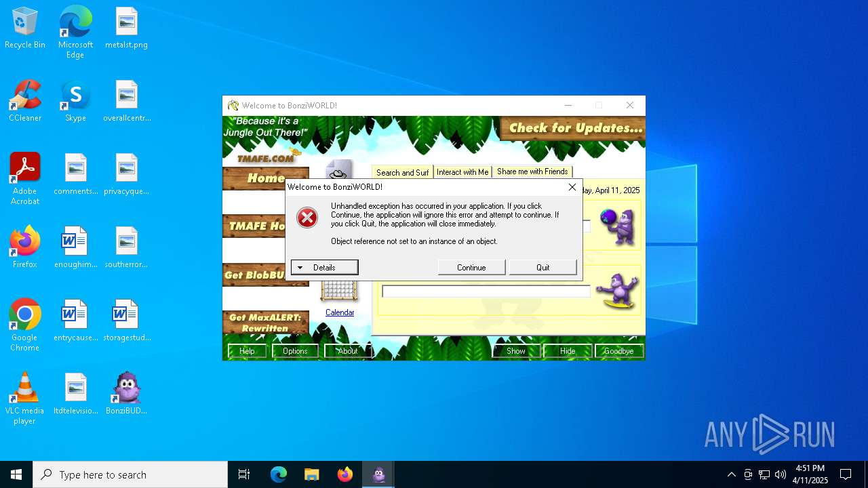Screen dimensions: 868x488
Task: Click the Hide button
Action: click(568, 351)
